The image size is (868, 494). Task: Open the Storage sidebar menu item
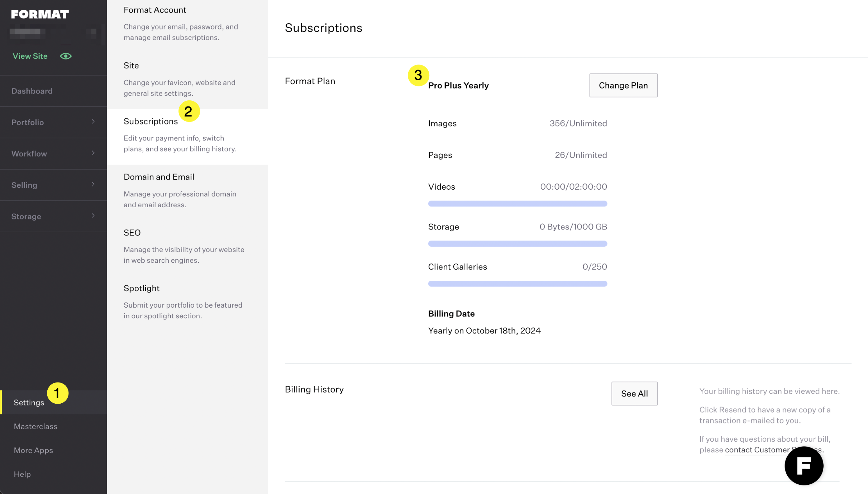[x=53, y=217]
